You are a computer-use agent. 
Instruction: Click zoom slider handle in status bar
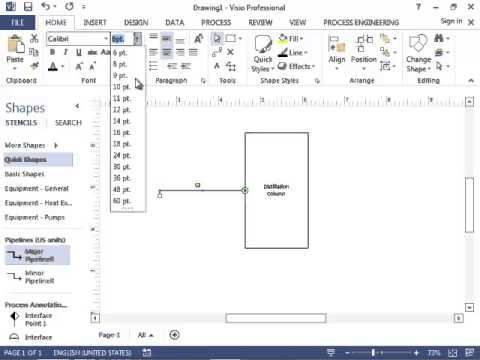pos(373,352)
